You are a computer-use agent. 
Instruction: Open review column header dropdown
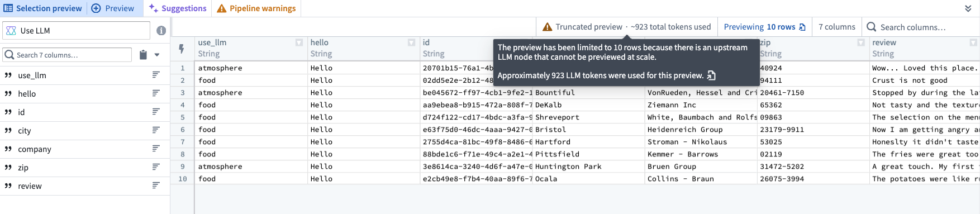click(x=973, y=42)
